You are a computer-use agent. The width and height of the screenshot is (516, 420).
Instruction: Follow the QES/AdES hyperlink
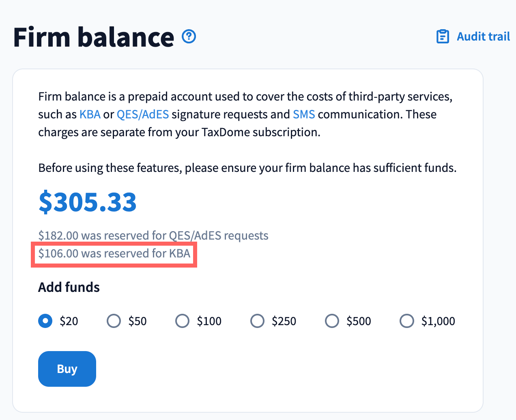point(143,114)
